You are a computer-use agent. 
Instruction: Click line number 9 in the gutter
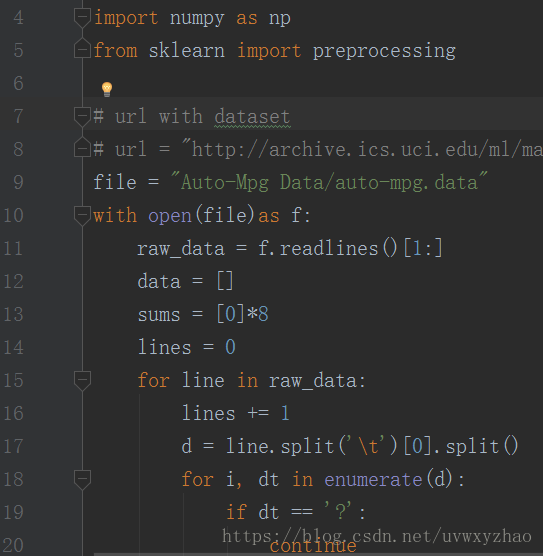tap(18, 182)
